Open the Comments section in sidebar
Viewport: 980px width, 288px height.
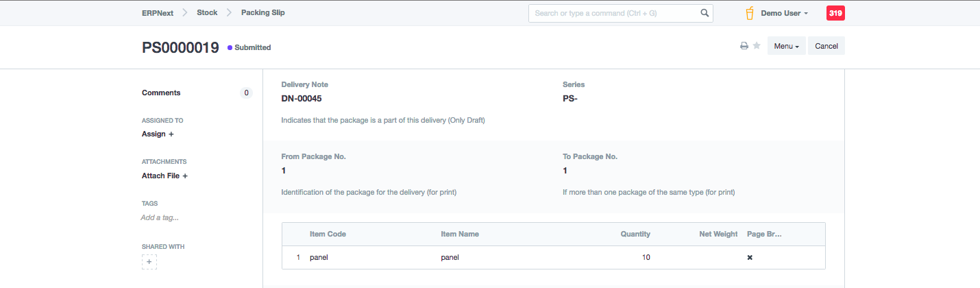(x=161, y=93)
